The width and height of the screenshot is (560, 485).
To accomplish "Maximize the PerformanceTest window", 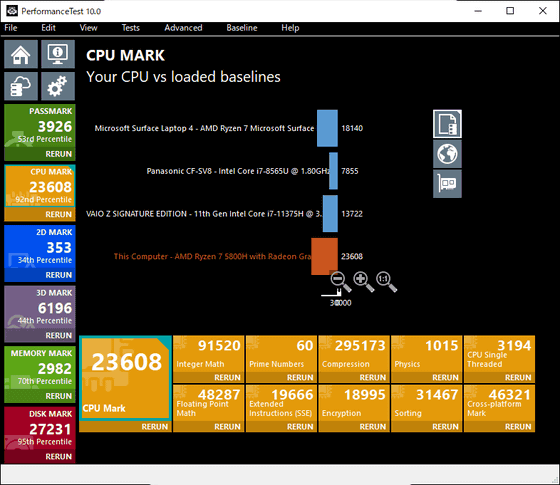I will click(510, 11).
